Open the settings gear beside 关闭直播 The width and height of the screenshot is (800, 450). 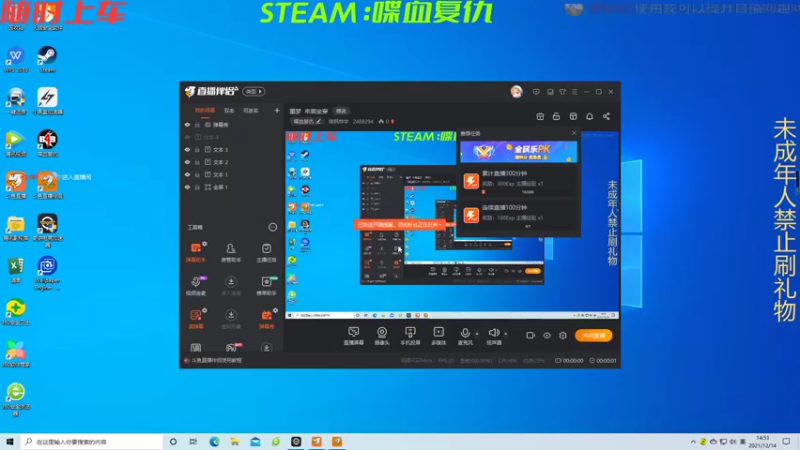563,335
